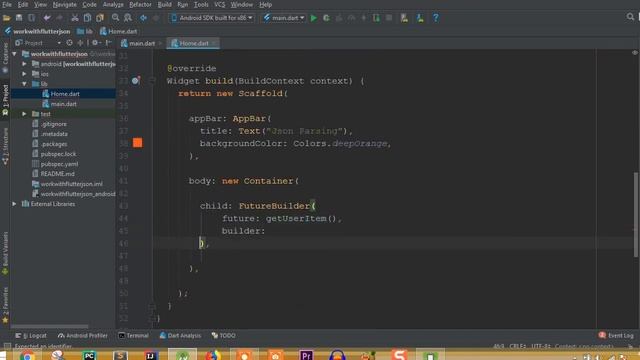This screenshot has width=640, height=360.
Task: Open the Terminal tool window
Action: (x=133, y=336)
